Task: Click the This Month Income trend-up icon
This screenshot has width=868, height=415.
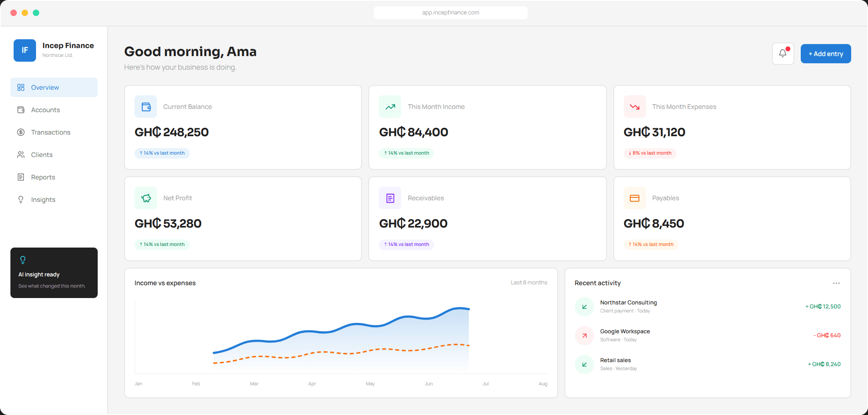Action: pyautogui.click(x=390, y=107)
